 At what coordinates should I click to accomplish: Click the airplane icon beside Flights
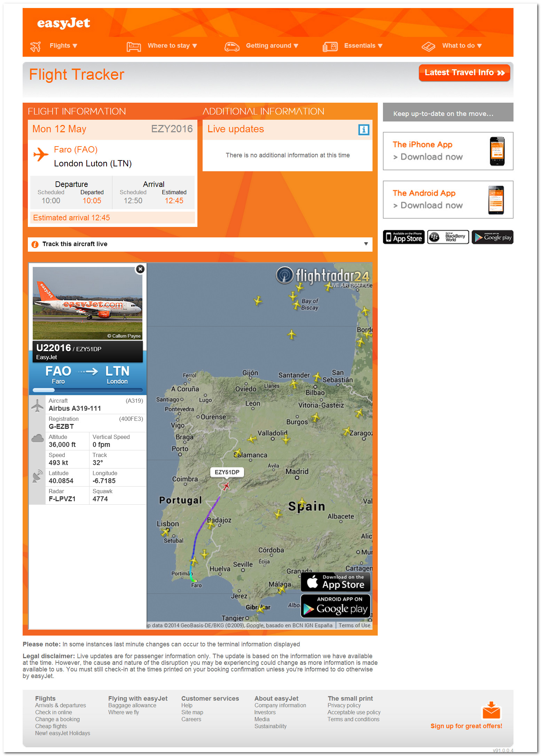tap(36, 46)
